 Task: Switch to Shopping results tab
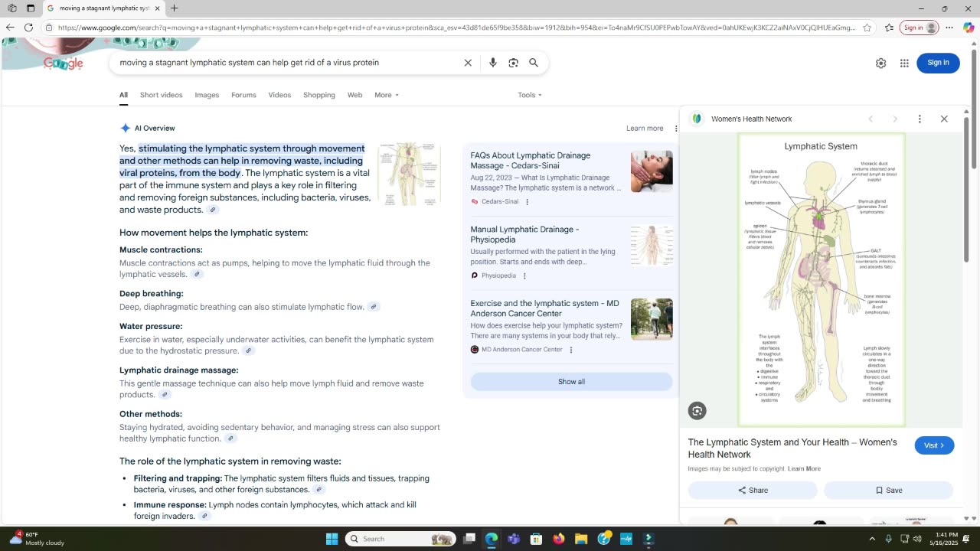coord(319,95)
